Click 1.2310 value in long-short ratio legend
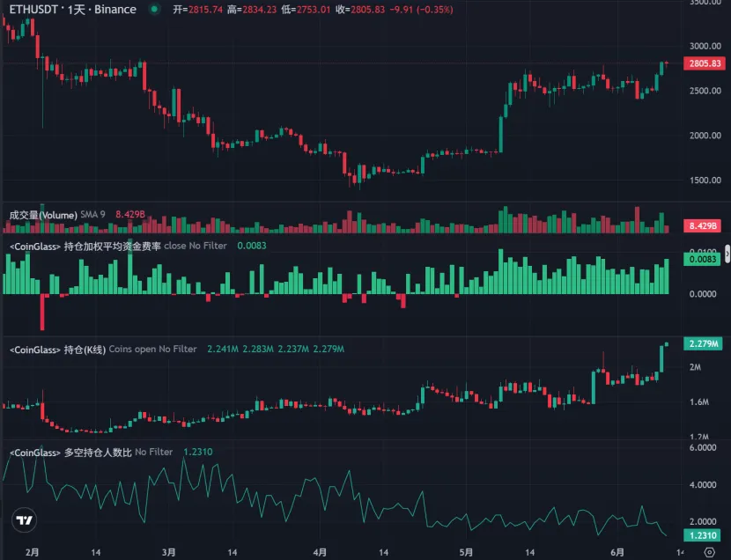The height and width of the screenshot is (560, 731). [x=197, y=452]
